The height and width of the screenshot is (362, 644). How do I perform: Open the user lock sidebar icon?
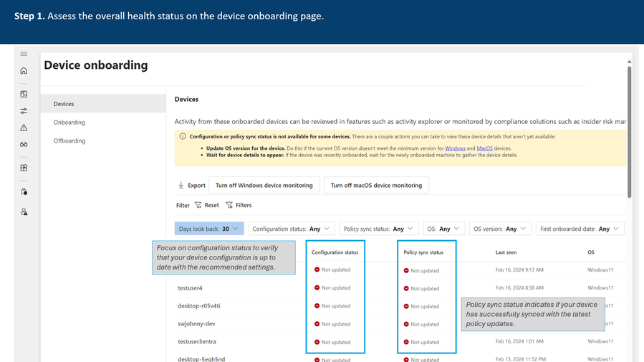coord(24,211)
